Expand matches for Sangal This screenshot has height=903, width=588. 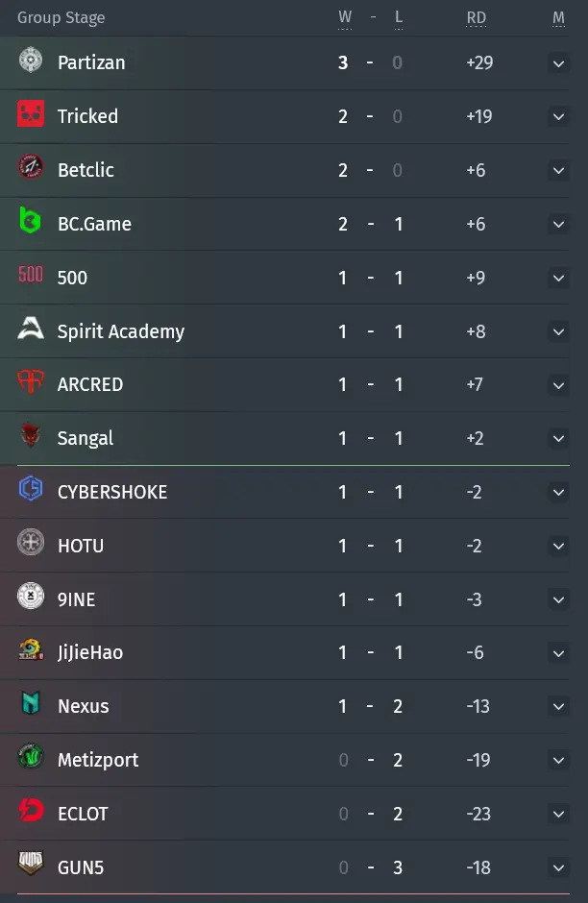[x=558, y=439]
